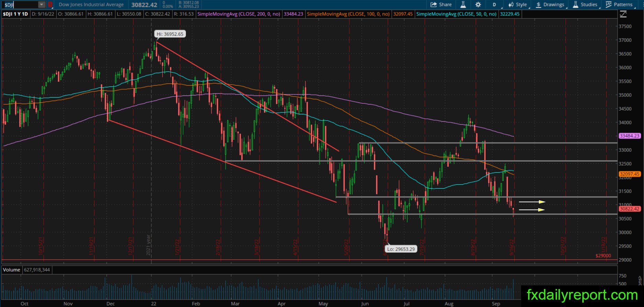The width and height of the screenshot is (644, 307).
Task: Click the Oct label on time axis
Action: [x=24, y=304]
